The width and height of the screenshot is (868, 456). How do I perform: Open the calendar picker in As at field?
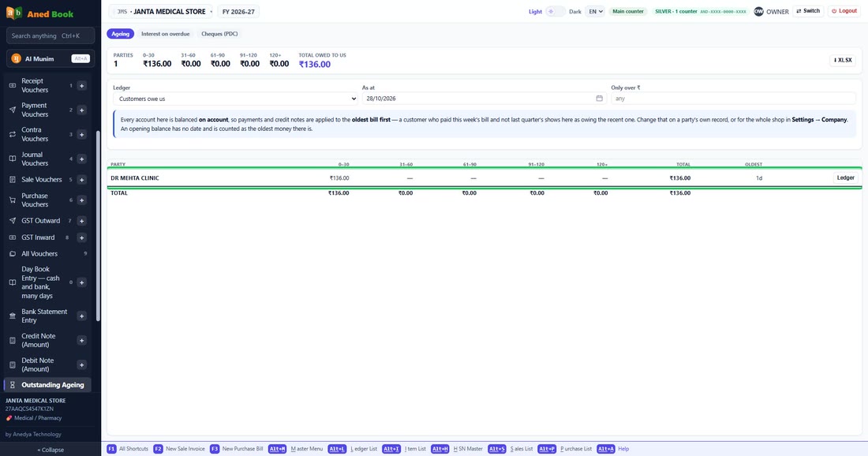pyautogui.click(x=599, y=99)
